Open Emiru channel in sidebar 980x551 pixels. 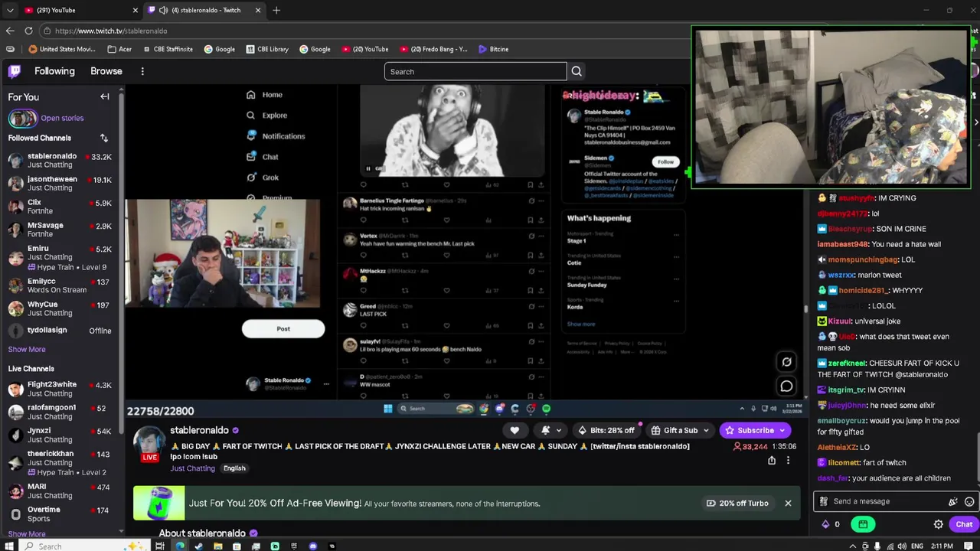pos(60,257)
